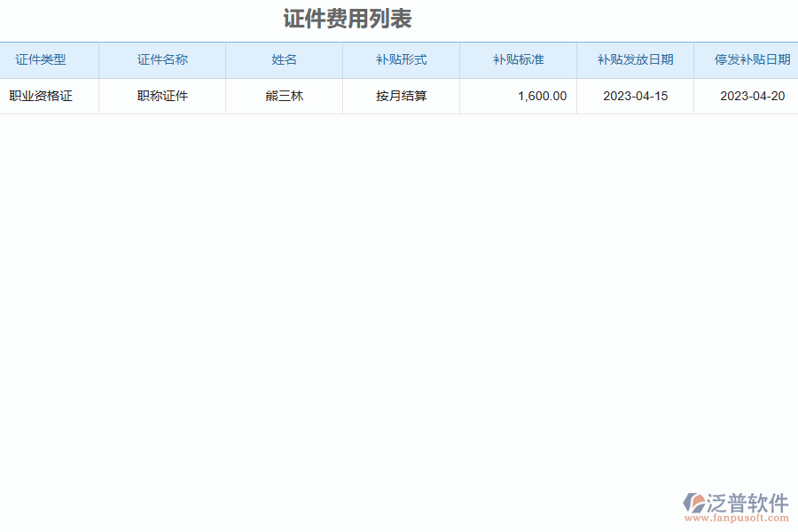The image size is (798, 532).
Task: Sort by the 补贴形式 column header
Action: (x=401, y=59)
